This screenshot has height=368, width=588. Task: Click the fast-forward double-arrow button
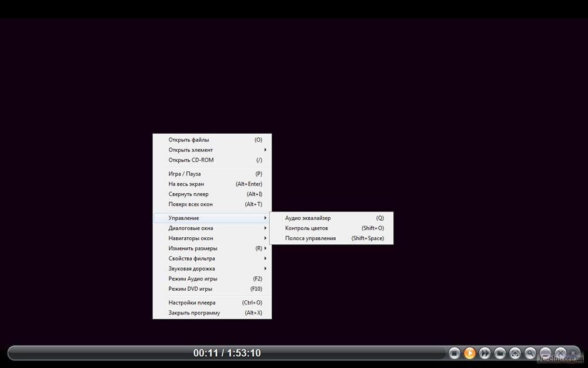pos(485,353)
